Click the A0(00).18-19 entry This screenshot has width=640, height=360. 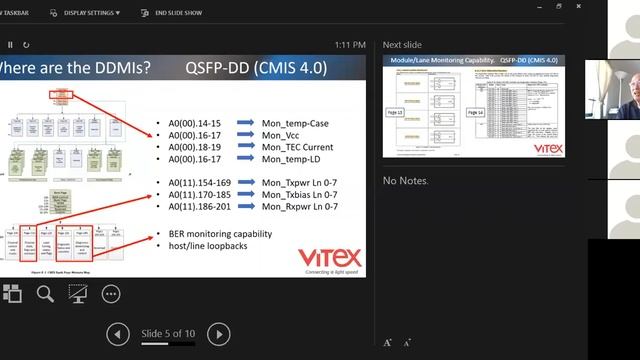click(194, 147)
